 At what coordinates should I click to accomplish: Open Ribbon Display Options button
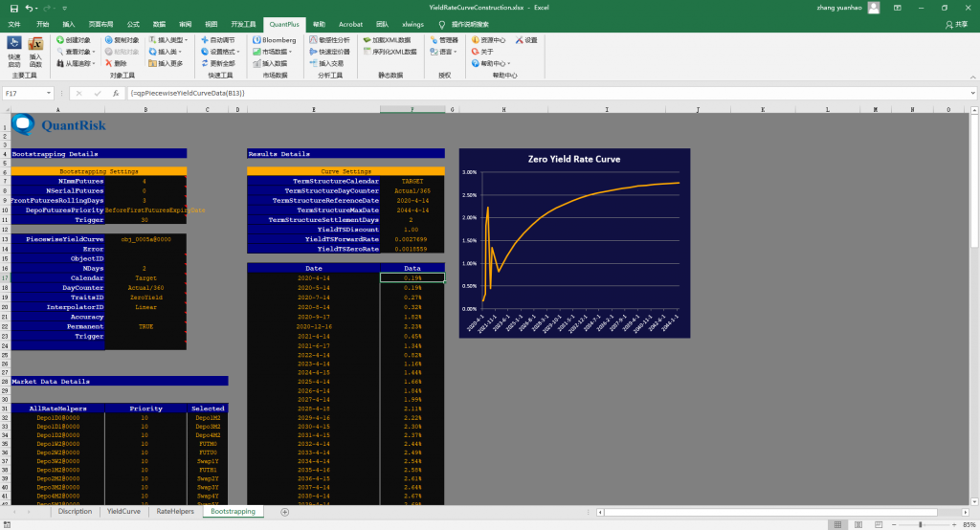click(898, 8)
